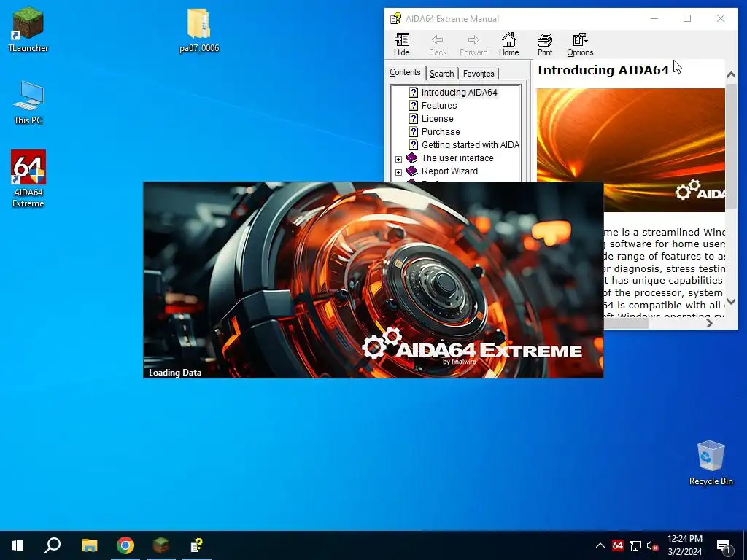The image size is (747, 560).
Task: Select the Report Wizard tree entry
Action: point(449,171)
